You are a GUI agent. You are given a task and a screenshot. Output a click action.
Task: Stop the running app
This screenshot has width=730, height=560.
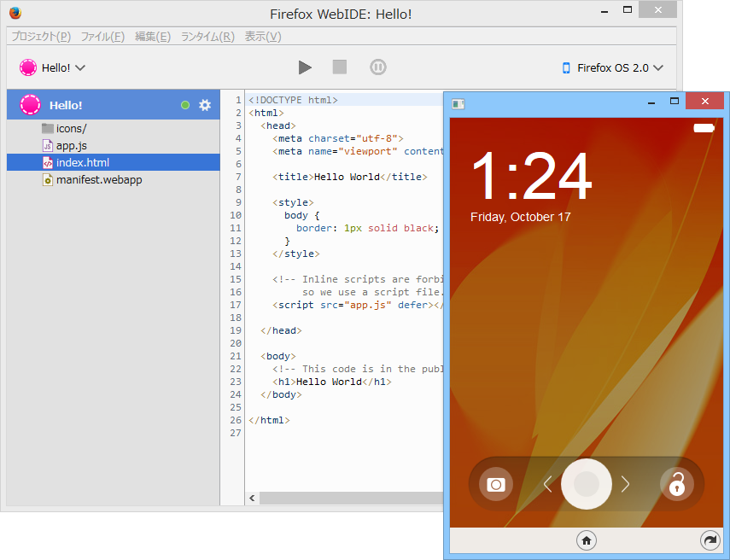point(341,67)
